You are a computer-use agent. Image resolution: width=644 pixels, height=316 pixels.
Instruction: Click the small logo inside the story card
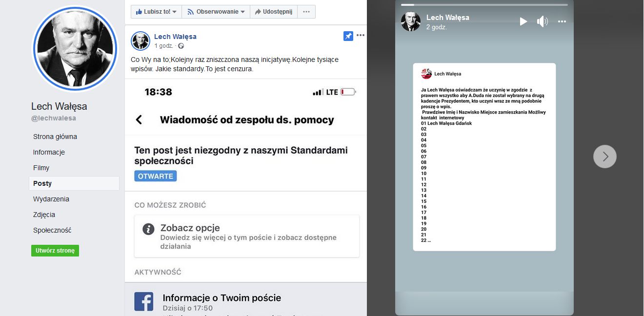coord(426,74)
